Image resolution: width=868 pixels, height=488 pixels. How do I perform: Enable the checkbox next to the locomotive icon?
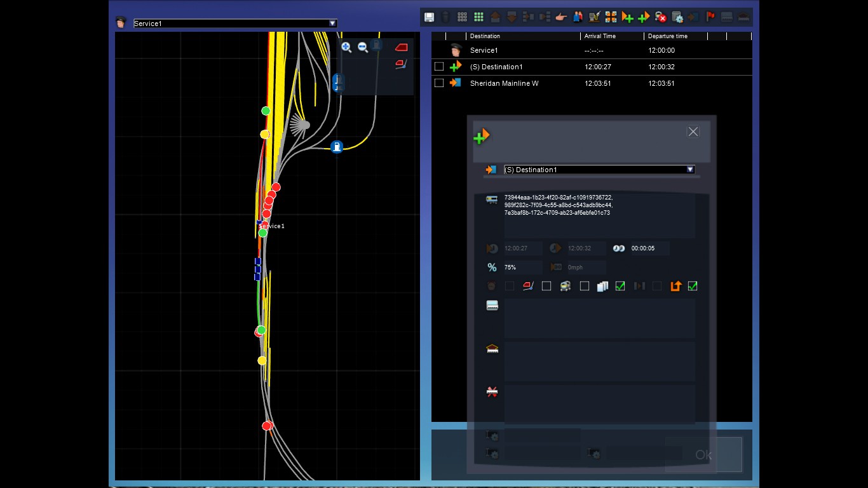click(585, 287)
